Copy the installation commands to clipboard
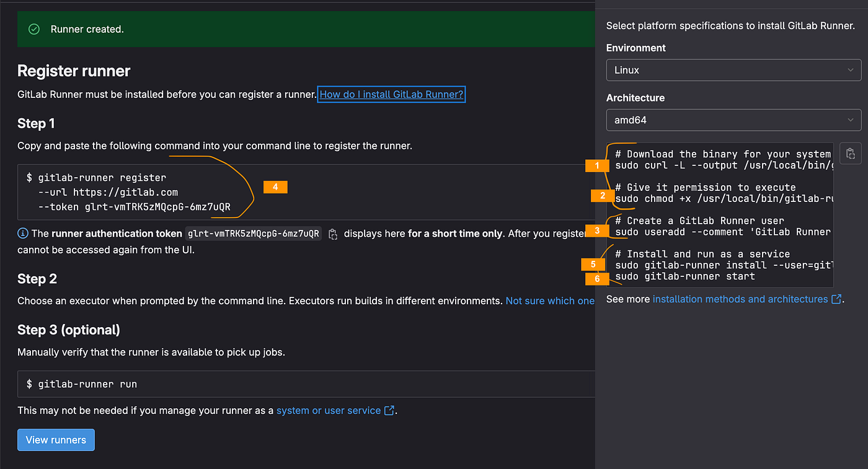Image resolution: width=868 pixels, height=469 pixels. [851, 154]
